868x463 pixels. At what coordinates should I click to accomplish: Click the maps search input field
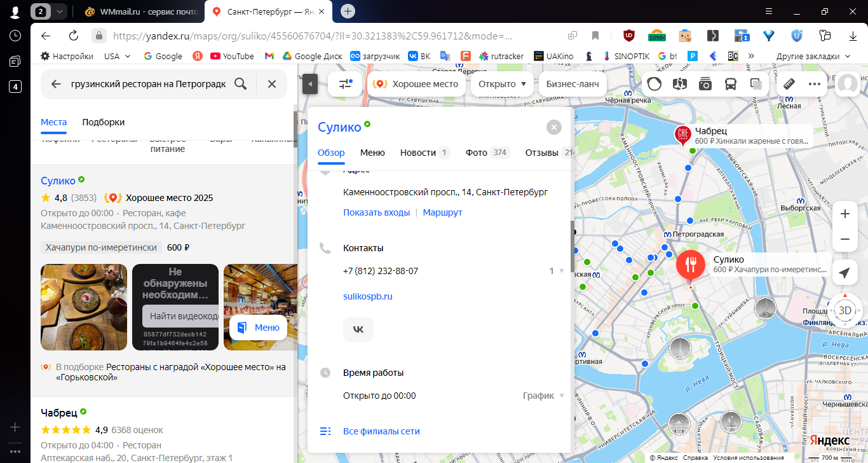tap(149, 84)
